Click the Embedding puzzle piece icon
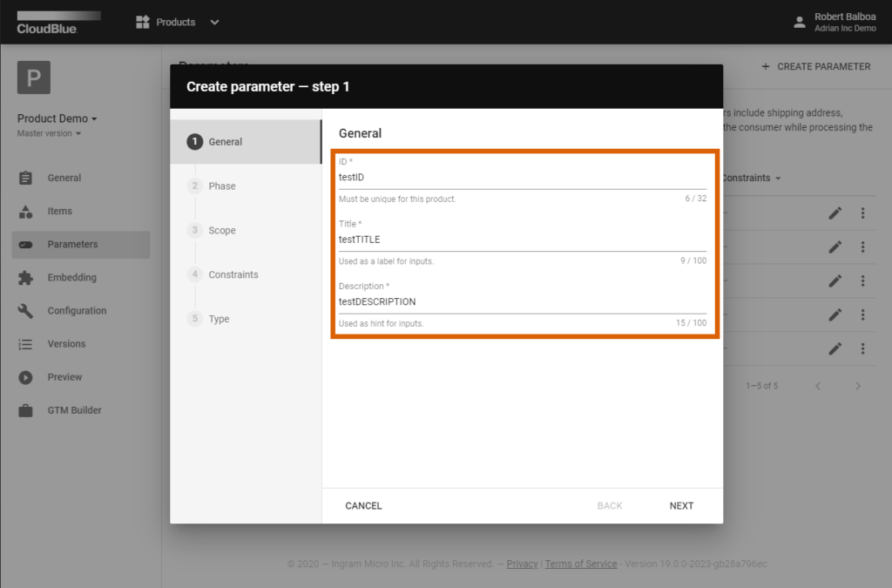 point(25,278)
